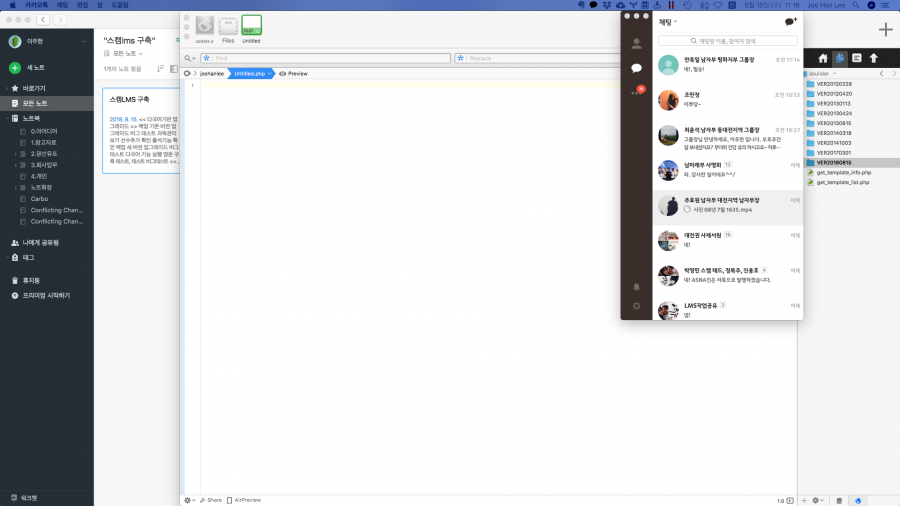Open the 채팅 menu in menu bar
Screen dimensions: 900x506
(x=62, y=5)
